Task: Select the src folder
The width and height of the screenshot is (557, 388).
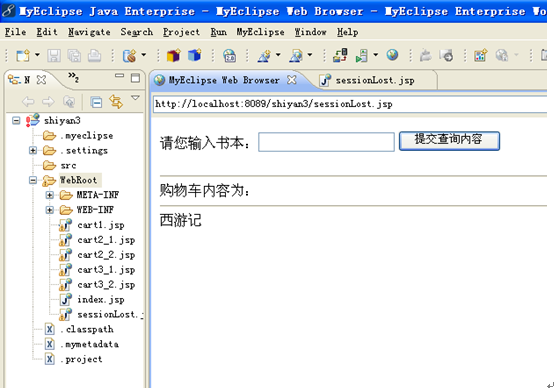Action: click(x=68, y=166)
